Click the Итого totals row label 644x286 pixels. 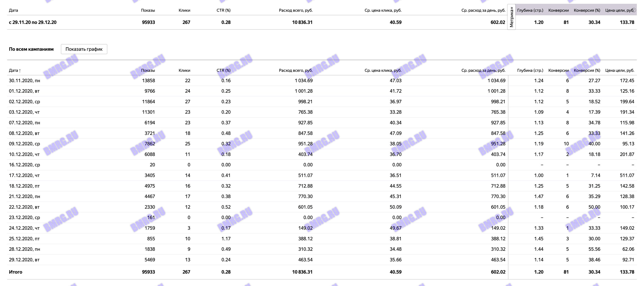coord(16,272)
